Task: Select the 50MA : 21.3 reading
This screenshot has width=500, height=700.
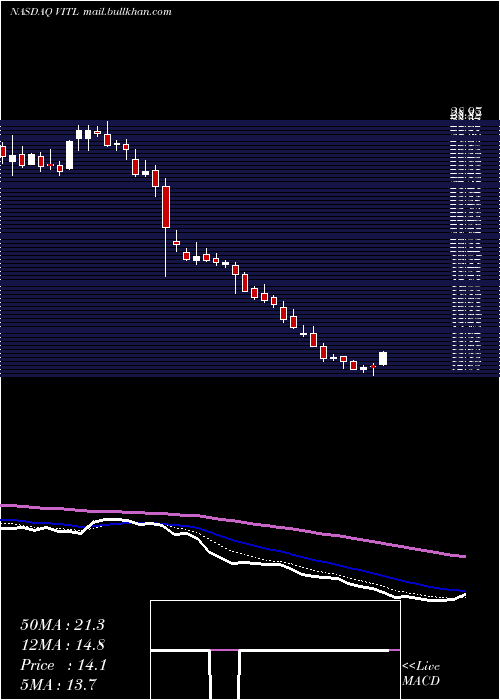Action: (62, 625)
